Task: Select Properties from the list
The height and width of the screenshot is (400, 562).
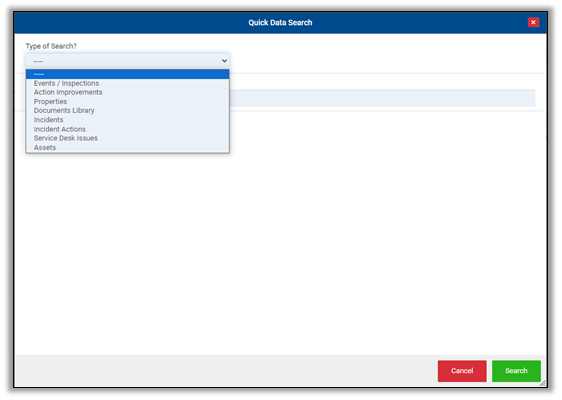Action: pos(128,101)
